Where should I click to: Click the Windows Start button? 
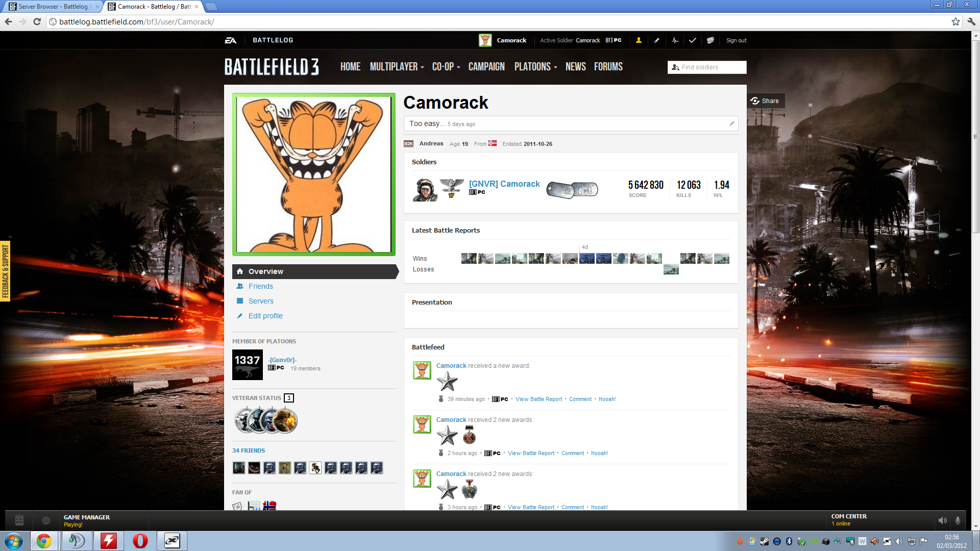[x=14, y=541]
